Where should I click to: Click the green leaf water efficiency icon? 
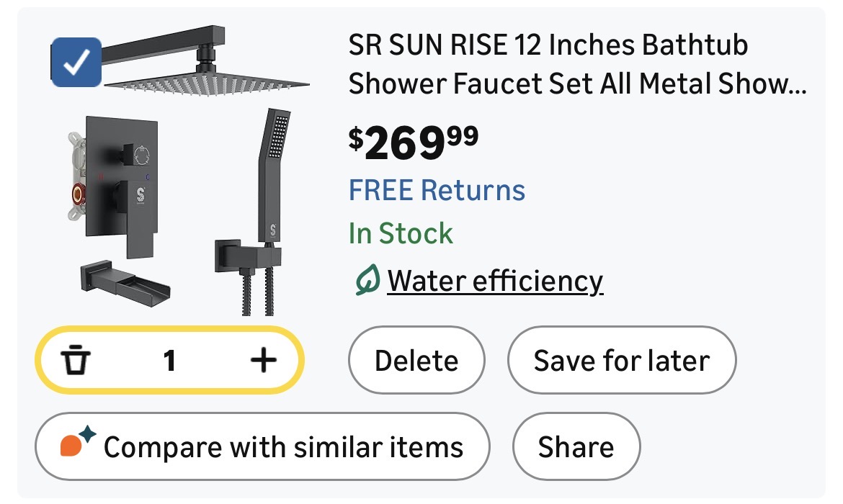pyautogui.click(x=367, y=281)
